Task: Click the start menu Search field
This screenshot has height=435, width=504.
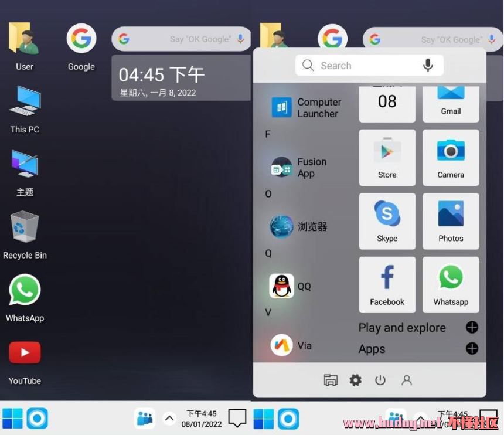Action: pos(369,65)
